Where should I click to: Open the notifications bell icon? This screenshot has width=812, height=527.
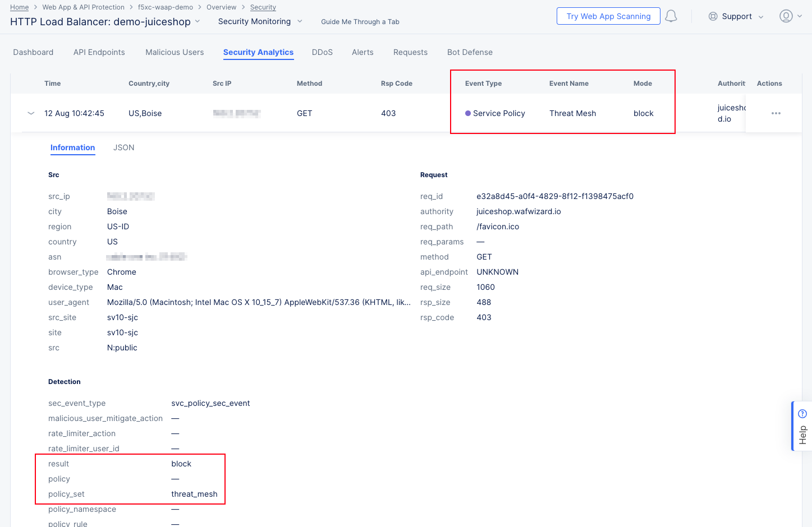click(x=671, y=16)
